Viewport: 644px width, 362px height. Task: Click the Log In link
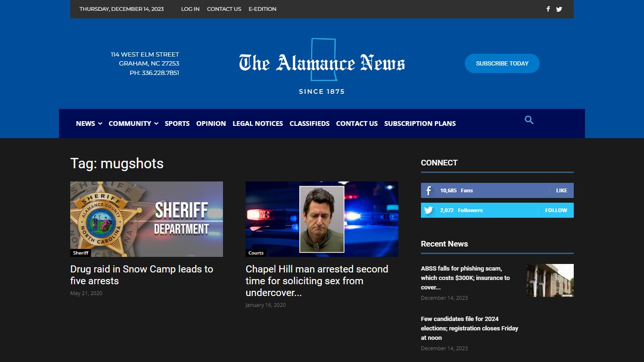click(x=190, y=9)
